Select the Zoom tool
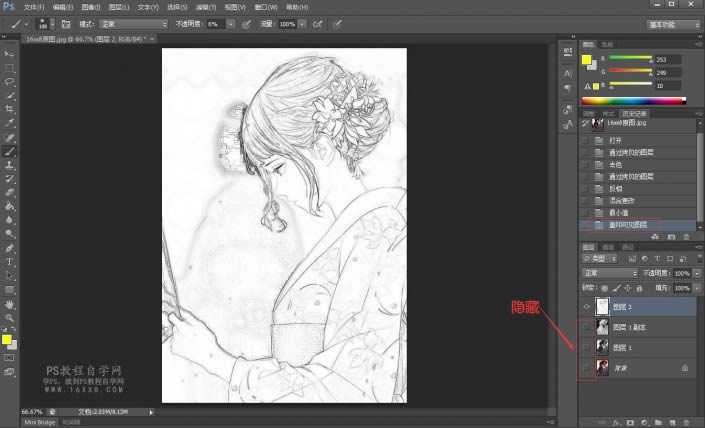The image size is (705, 428). [9, 317]
